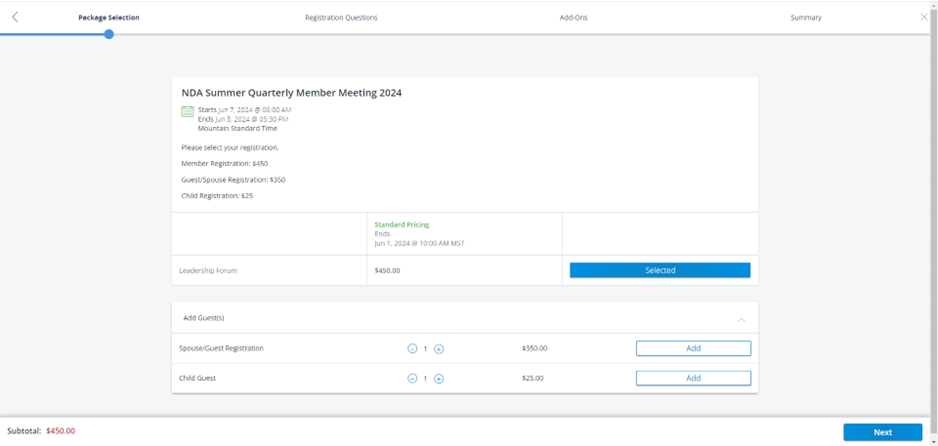Click the blue progress bar marker

109,34
